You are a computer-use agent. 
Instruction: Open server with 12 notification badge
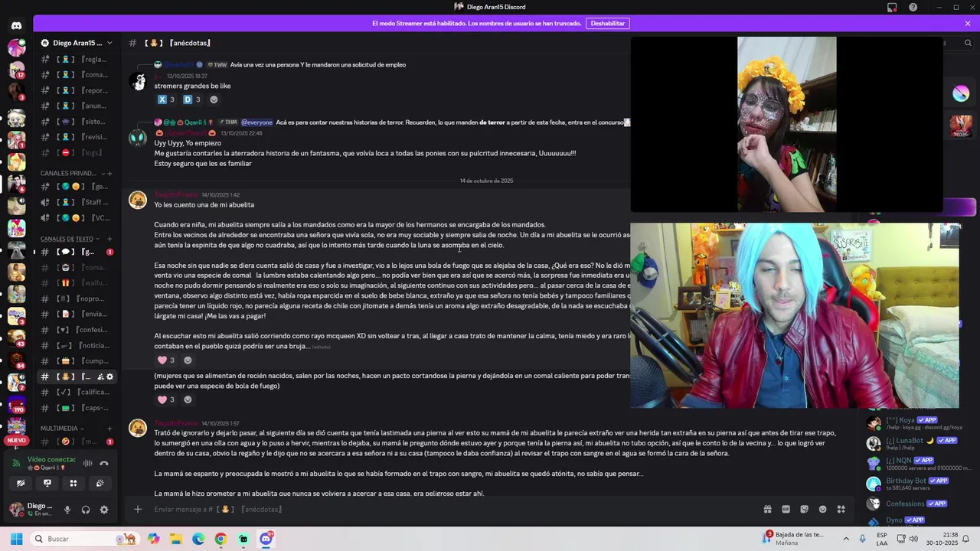16,69
